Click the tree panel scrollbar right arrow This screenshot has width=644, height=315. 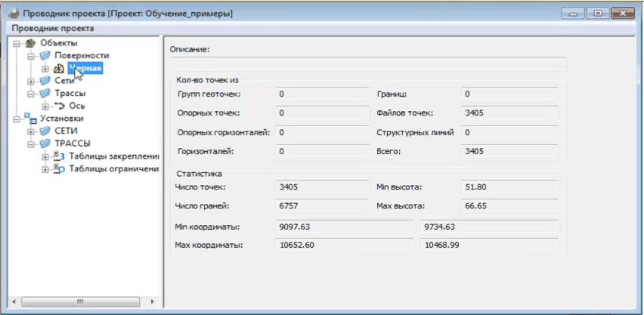pyautogui.click(x=154, y=301)
